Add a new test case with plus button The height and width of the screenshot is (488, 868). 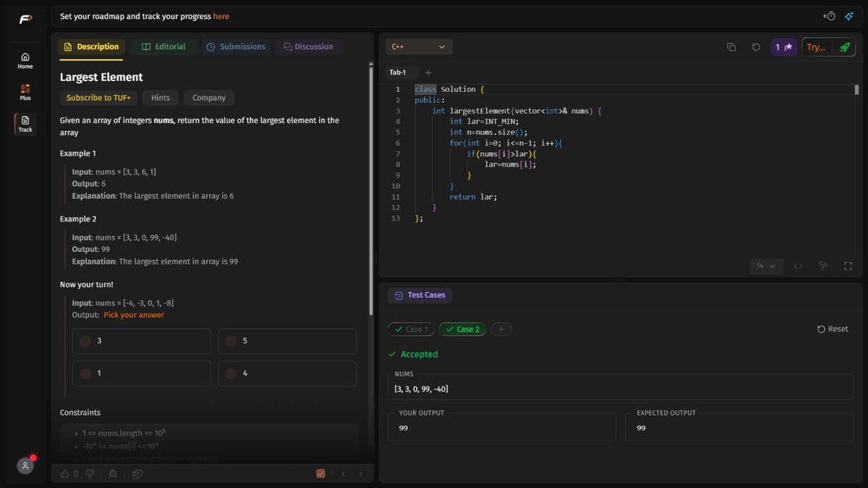point(501,329)
